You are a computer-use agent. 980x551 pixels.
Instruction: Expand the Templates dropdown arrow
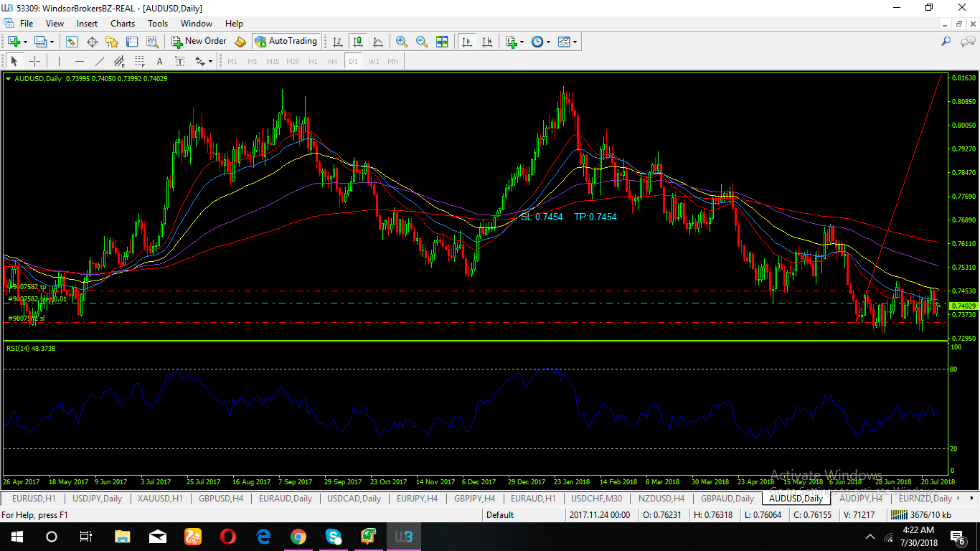click(x=575, y=42)
